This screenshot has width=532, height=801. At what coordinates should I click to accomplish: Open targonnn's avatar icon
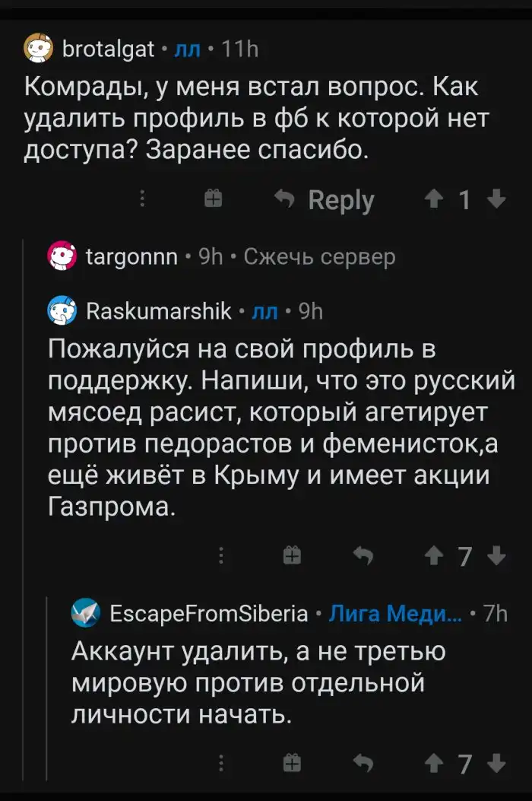pos(62,257)
